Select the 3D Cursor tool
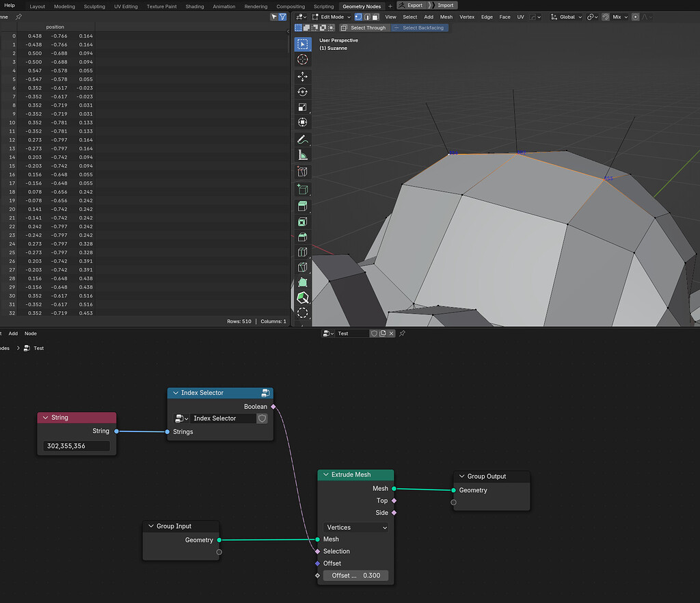The image size is (700, 603). [x=303, y=59]
